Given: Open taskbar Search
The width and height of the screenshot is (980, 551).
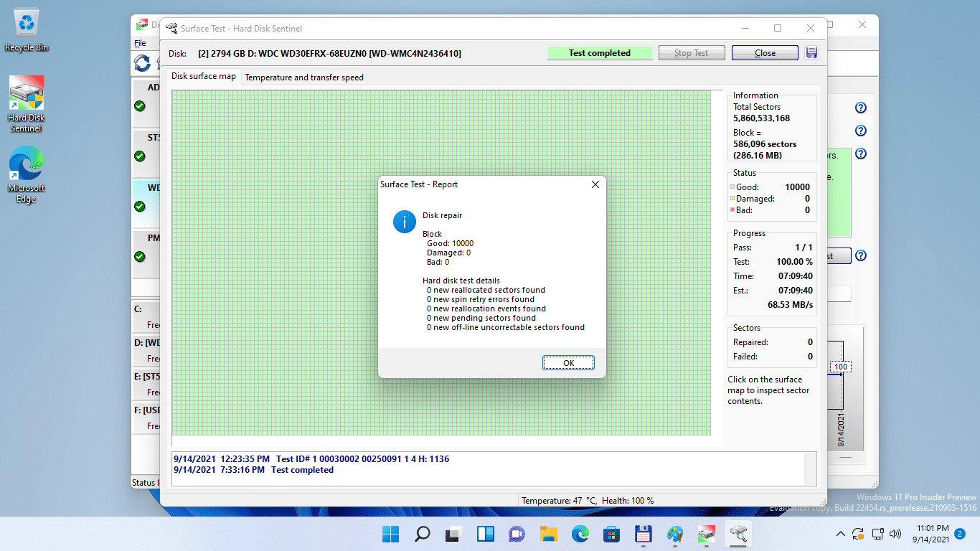Looking at the screenshot, I should coord(423,534).
